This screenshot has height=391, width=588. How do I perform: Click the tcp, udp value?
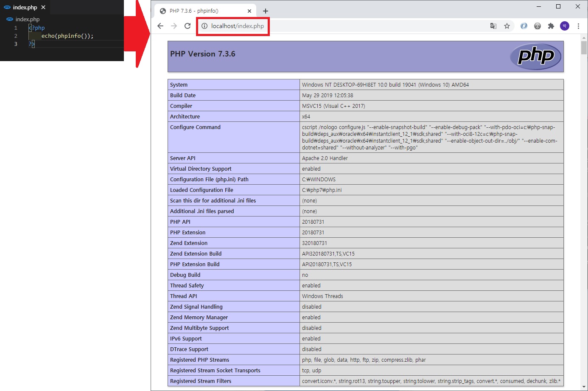point(311,371)
